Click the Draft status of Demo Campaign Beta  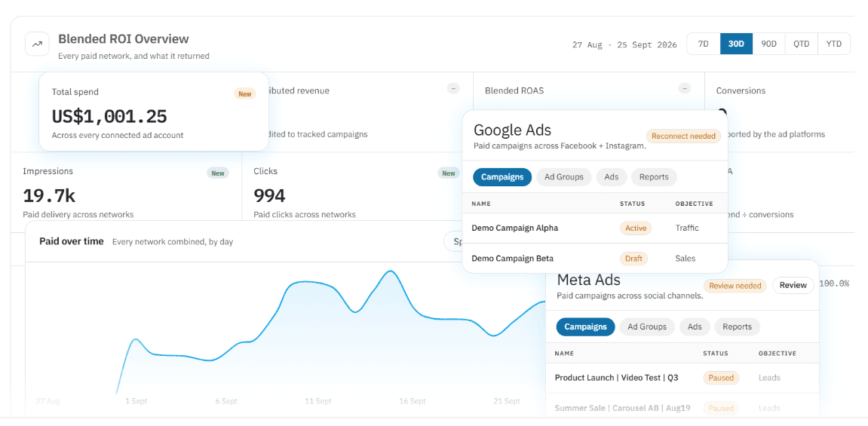coord(633,259)
